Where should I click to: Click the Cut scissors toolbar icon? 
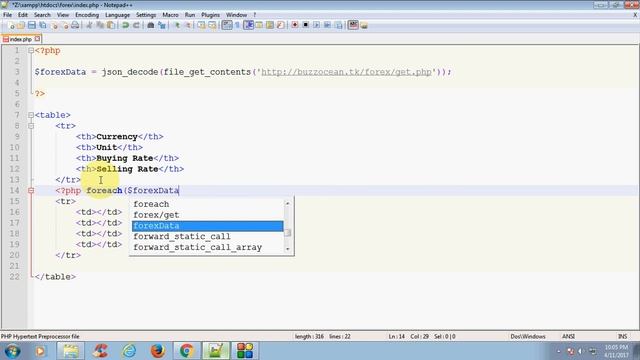(89, 25)
